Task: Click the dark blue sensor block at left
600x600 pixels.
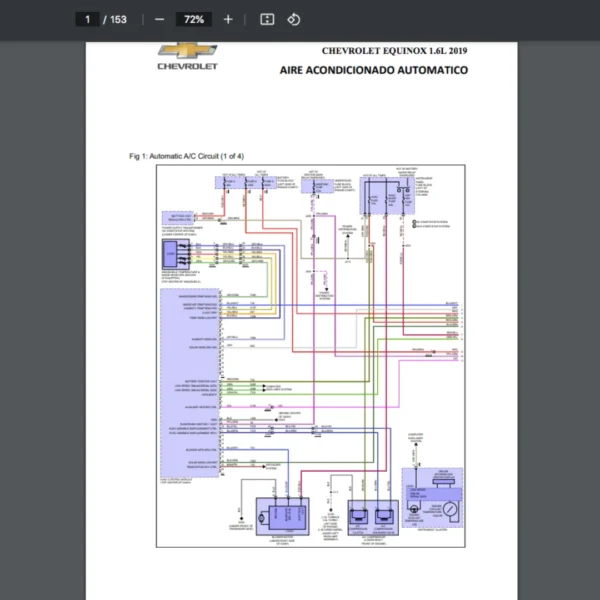Action: click(x=173, y=252)
